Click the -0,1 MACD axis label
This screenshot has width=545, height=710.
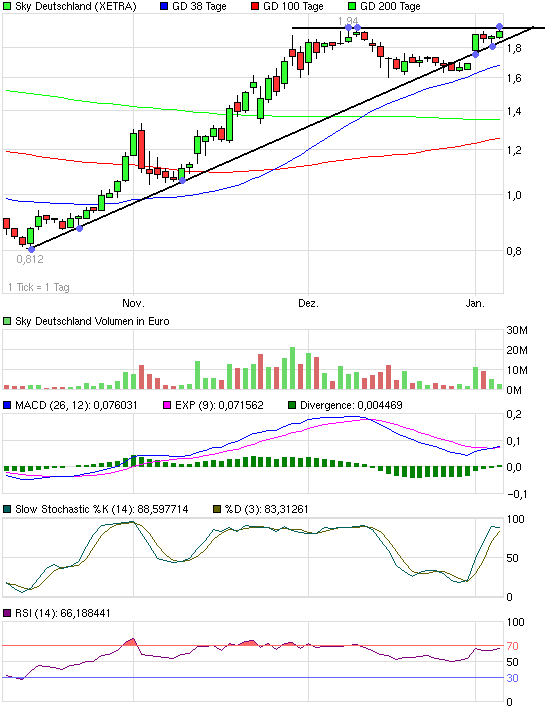click(x=516, y=494)
